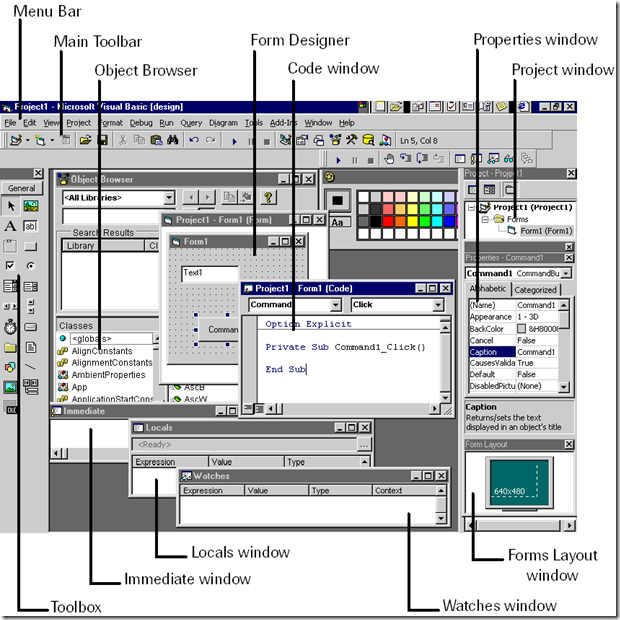This screenshot has height=620, width=620.
Task: Click Quick Watch glasses icon on Debug toolbar
Action: point(508,159)
